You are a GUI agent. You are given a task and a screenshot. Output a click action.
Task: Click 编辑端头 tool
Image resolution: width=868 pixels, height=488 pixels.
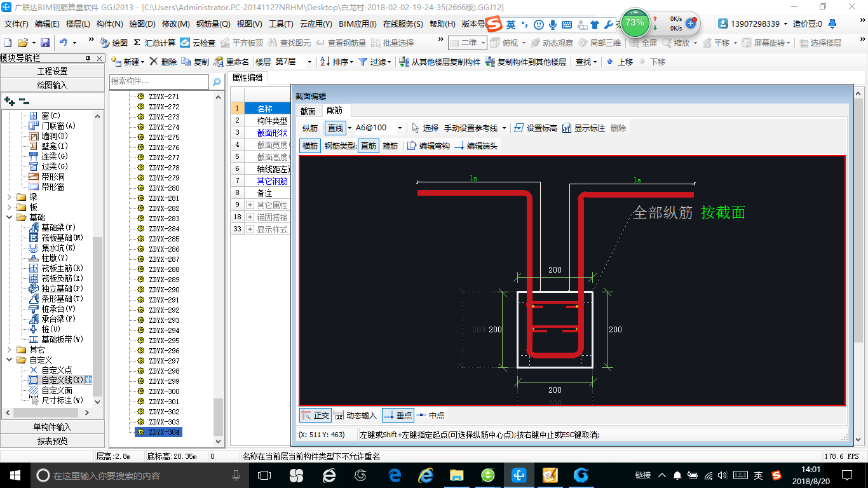(x=476, y=146)
